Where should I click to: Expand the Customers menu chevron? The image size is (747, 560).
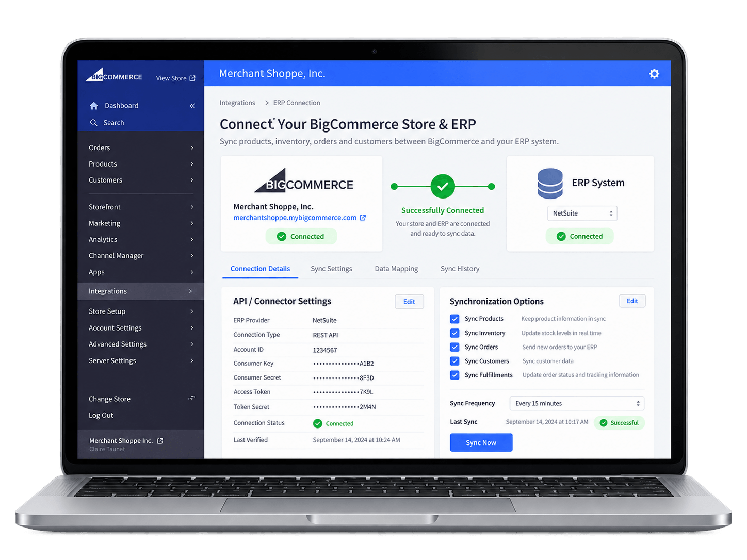[192, 180]
